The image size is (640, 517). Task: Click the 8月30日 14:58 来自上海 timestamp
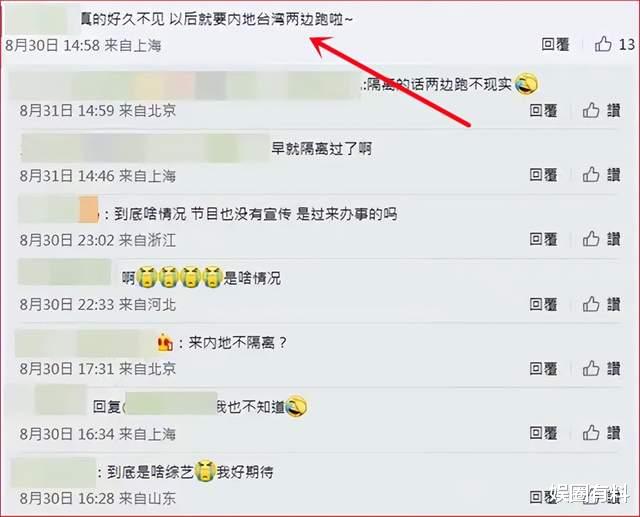83,45
